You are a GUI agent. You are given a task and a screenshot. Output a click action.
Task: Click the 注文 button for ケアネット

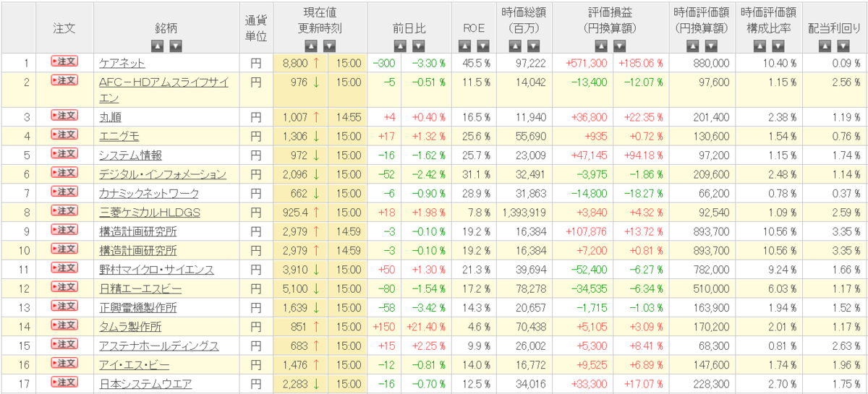coord(64,62)
